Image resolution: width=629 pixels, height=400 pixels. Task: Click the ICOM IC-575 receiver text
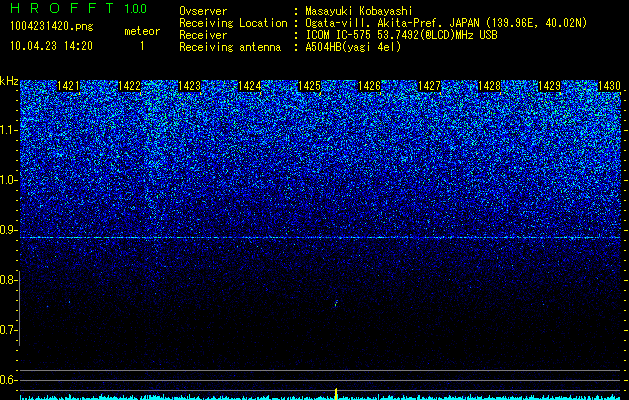[x=401, y=35]
